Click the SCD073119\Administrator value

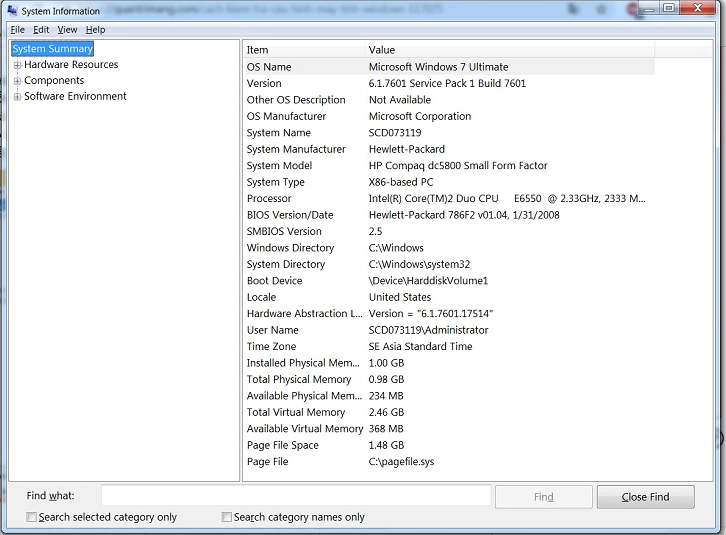[x=428, y=330]
